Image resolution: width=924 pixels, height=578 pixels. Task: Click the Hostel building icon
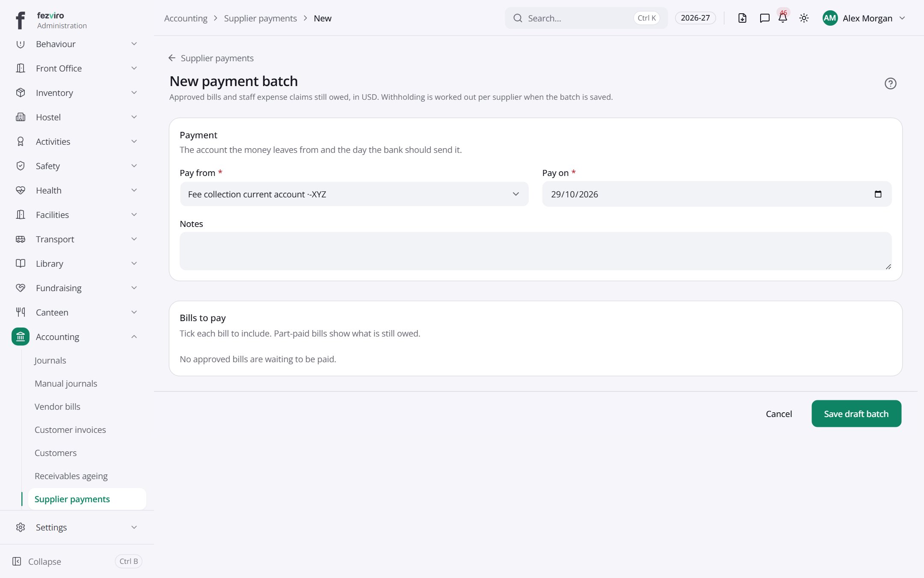pyautogui.click(x=21, y=117)
